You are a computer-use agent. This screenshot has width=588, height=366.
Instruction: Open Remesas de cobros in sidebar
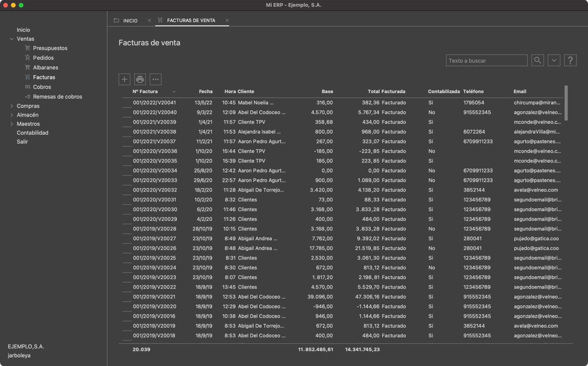(57, 97)
